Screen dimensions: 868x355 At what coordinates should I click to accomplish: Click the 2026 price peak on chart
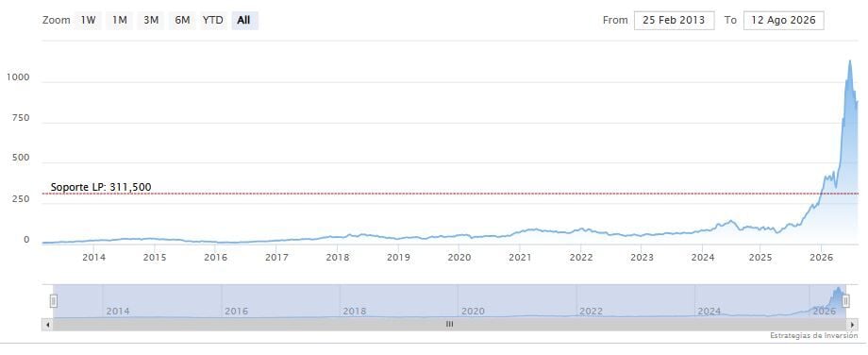850,61
